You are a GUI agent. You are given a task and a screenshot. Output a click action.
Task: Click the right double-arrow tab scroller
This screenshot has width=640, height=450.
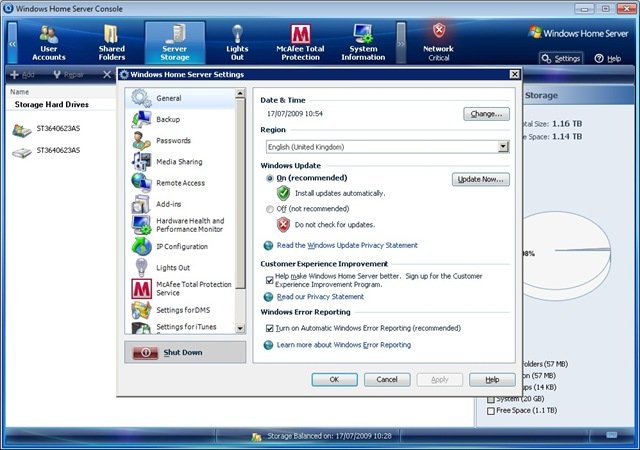401,43
